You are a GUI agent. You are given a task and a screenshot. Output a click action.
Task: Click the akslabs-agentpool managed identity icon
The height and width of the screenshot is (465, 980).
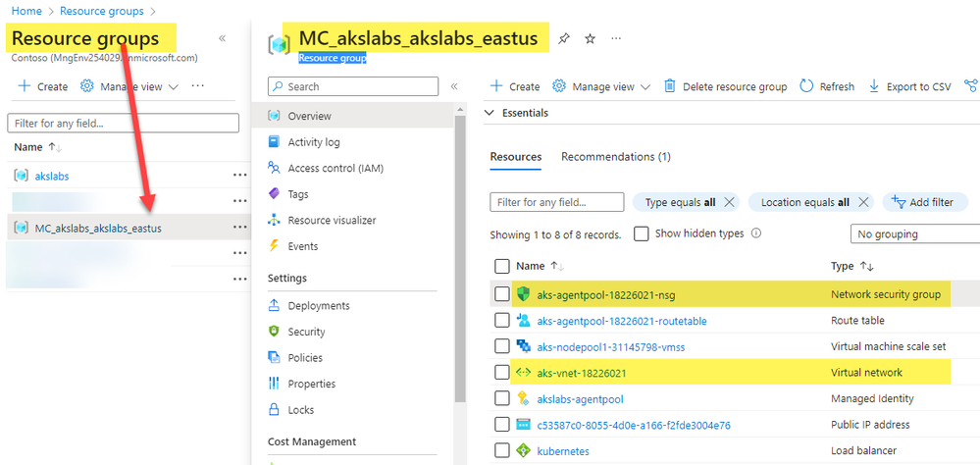pyautogui.click(x=523, y=398)
